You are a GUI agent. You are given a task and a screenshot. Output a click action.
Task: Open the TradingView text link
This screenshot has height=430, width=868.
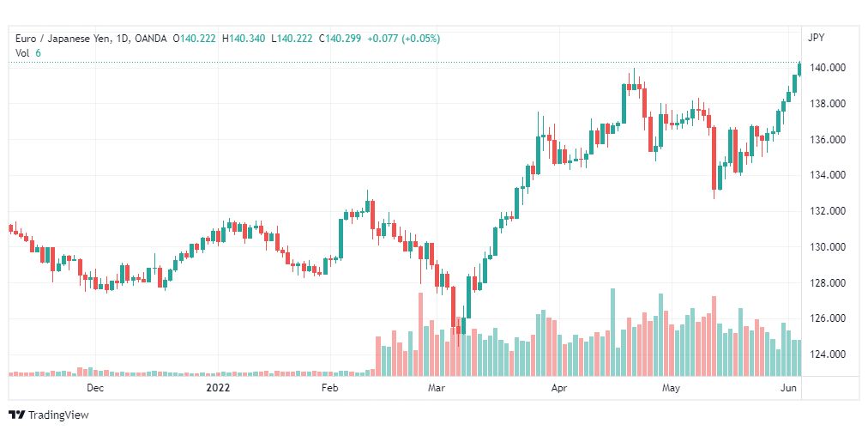pos(58,415)
